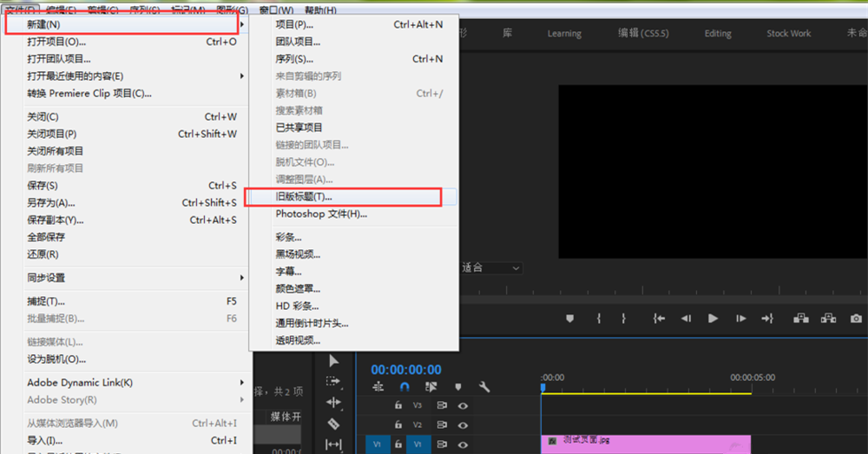This screenshot has width=868, height=454.
Task: Switch to the 库 workspace tab
Action: (507, 33)
